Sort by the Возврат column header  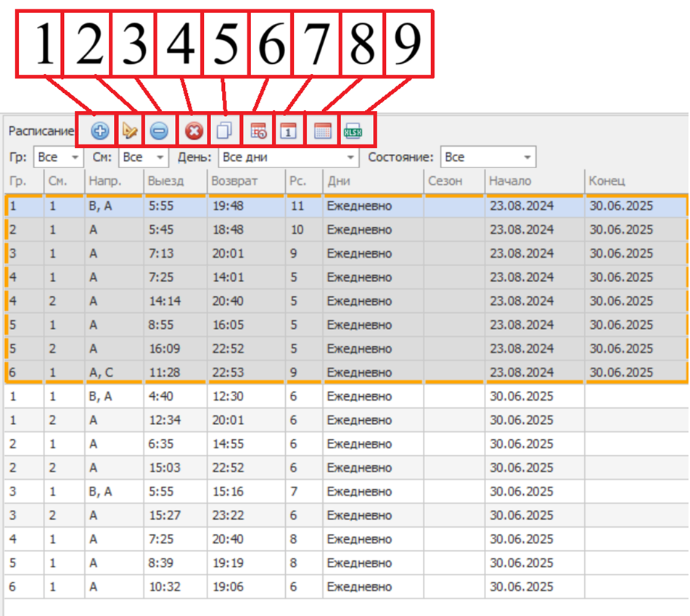pos(245,181)
